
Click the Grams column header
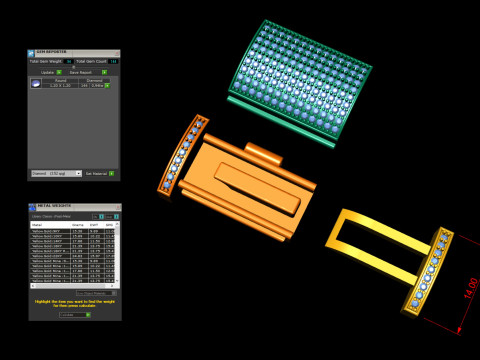(80, 225)
